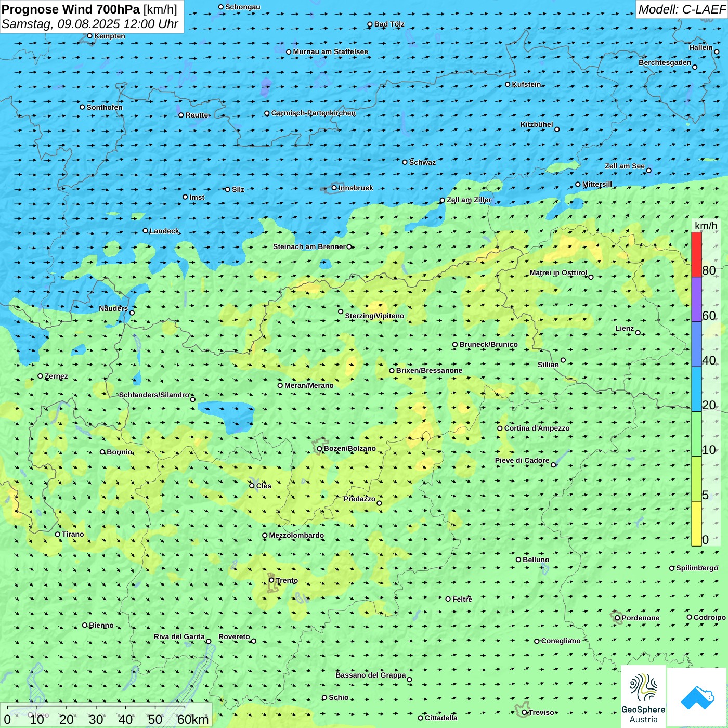Click the 'Bruneck/Brunico' label
728x728 pixels.
(488, 344)
